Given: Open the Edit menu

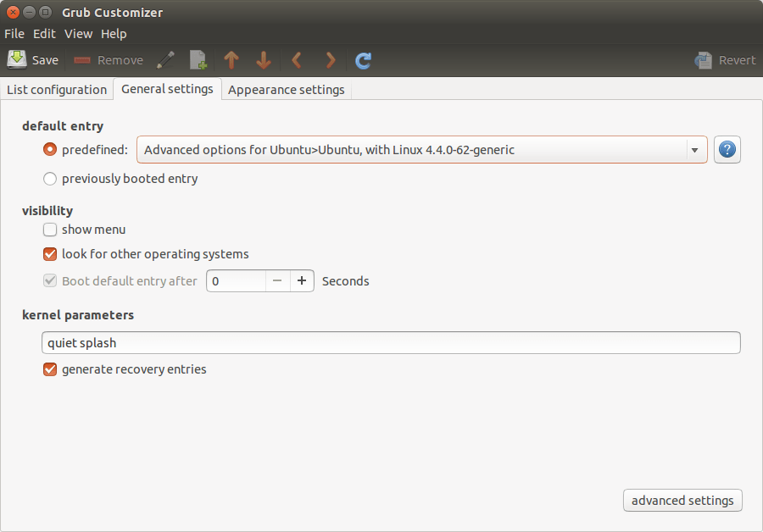Looking at the screenshot, I should tap(44, 34).
